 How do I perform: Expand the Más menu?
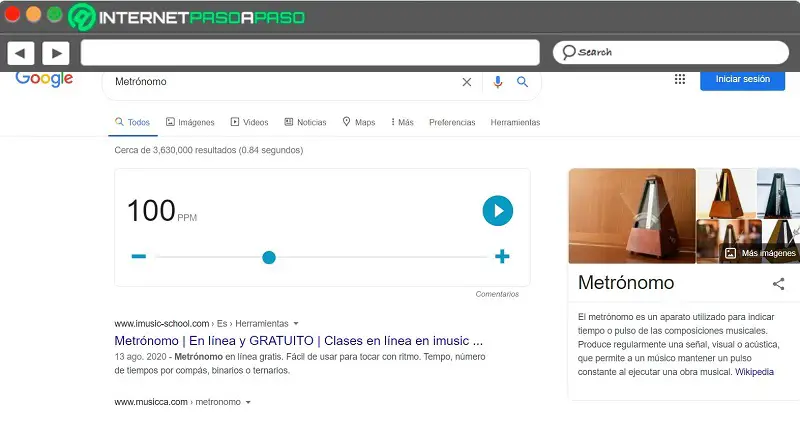[x=402, y=122]
